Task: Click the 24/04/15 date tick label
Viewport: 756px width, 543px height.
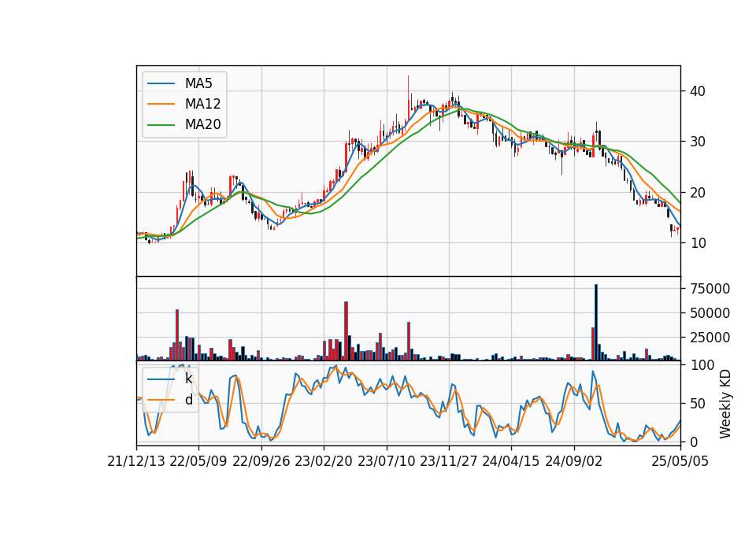Action: coord(511,461)
